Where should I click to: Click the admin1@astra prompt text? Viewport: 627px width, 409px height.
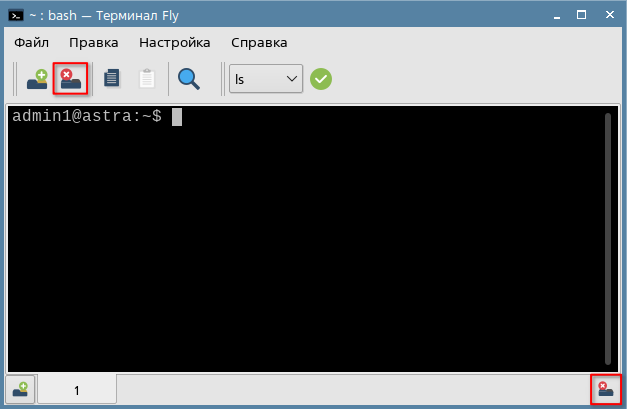pyautogui.click(x=87, y=116)
